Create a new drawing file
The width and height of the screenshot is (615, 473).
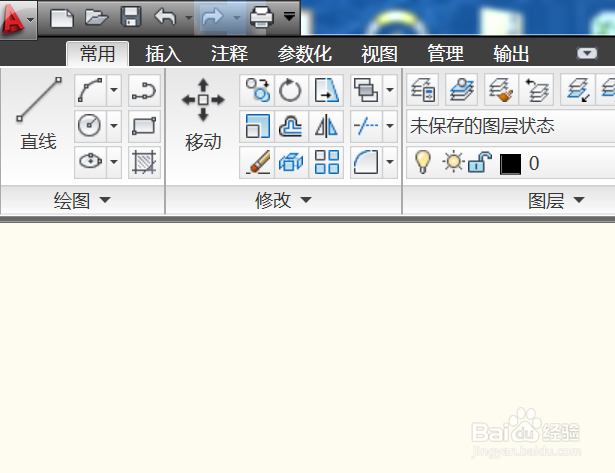(x=62, y=18)
